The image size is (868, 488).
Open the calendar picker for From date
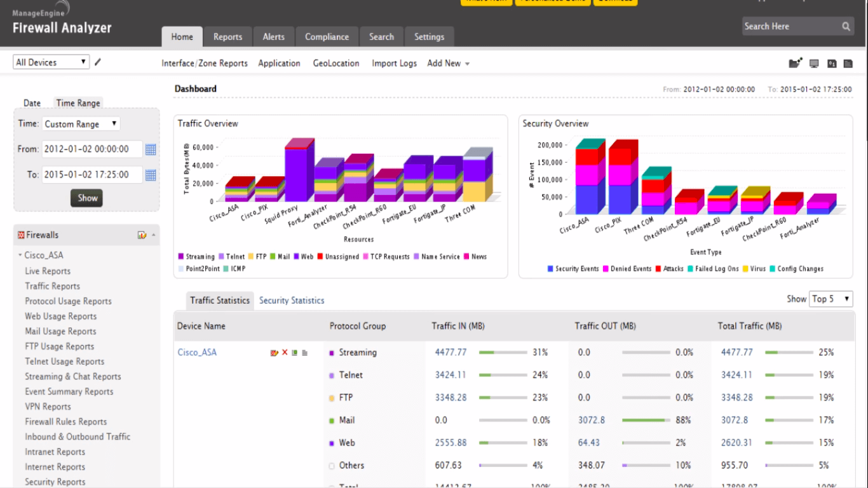(x=151, y=149)
